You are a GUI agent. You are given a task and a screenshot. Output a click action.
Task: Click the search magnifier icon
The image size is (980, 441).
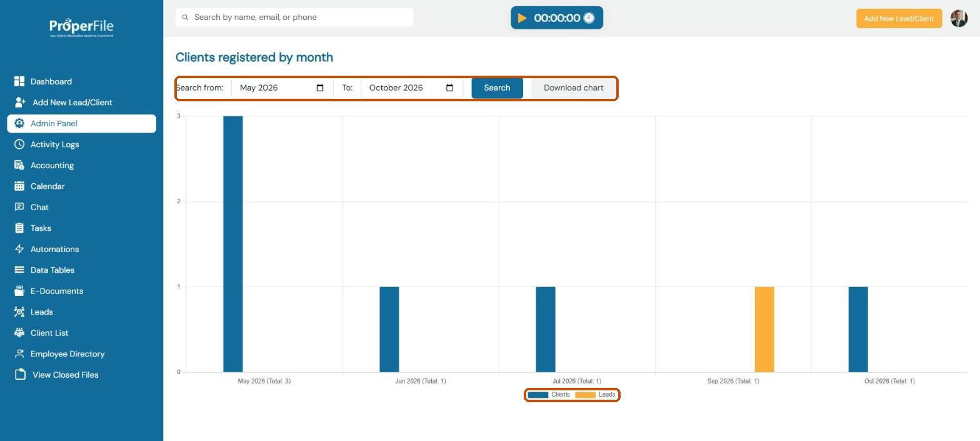tap(185, 18)
